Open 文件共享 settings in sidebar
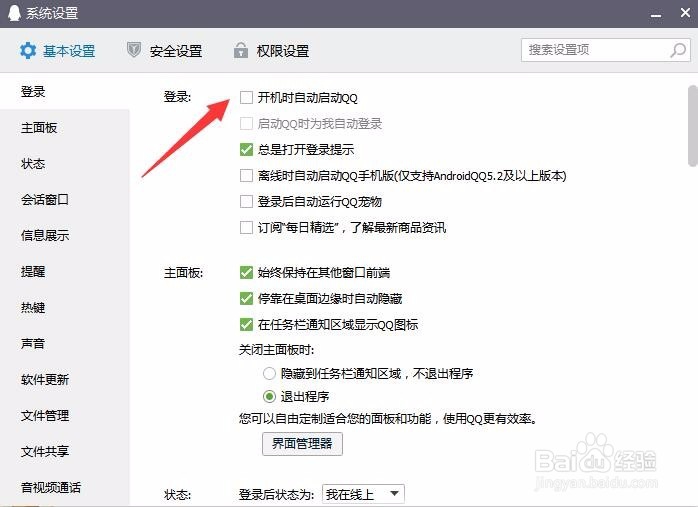This screenshot has height=507, width=698. (x=65, y=452)
